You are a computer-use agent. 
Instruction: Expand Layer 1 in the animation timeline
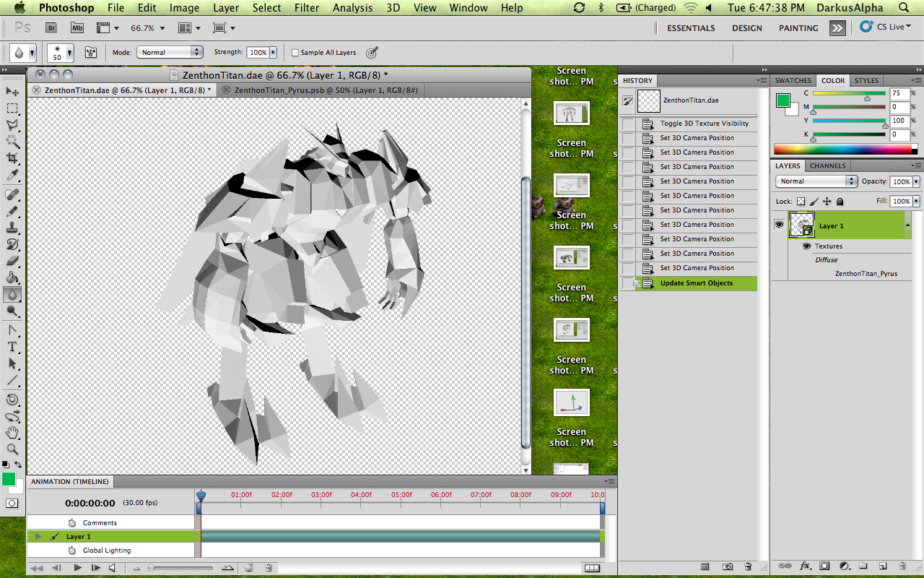tap(38, 537)
